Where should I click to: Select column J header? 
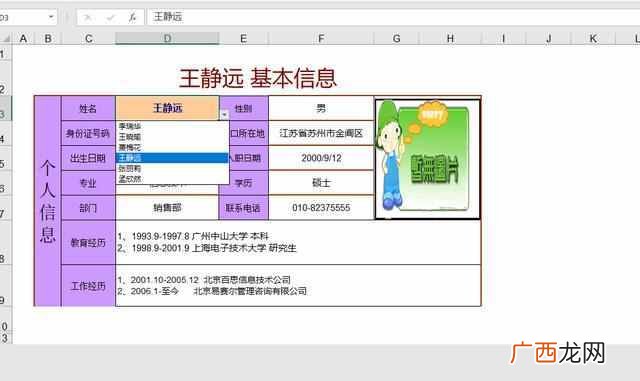[549, 39]
